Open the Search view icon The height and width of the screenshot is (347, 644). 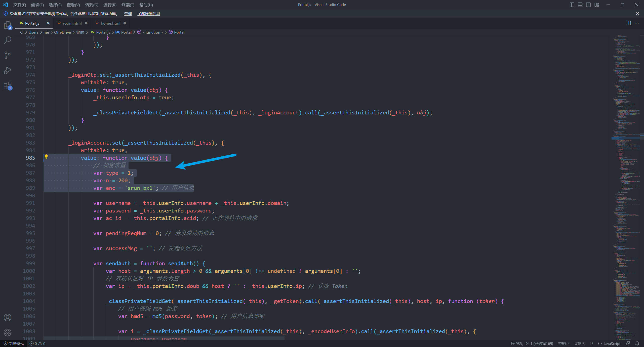8,40
